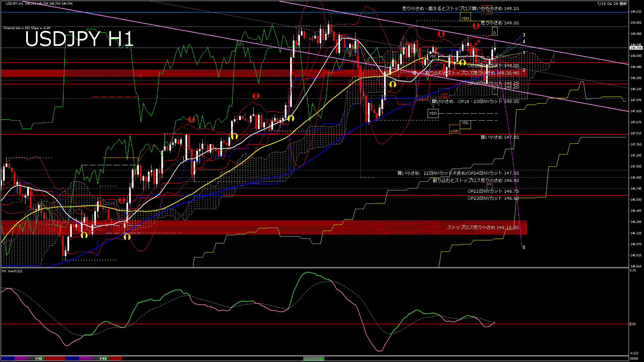Toggle the macd ON button at bottom
Screen dimensions: 644x362
[x=314, y=359]
